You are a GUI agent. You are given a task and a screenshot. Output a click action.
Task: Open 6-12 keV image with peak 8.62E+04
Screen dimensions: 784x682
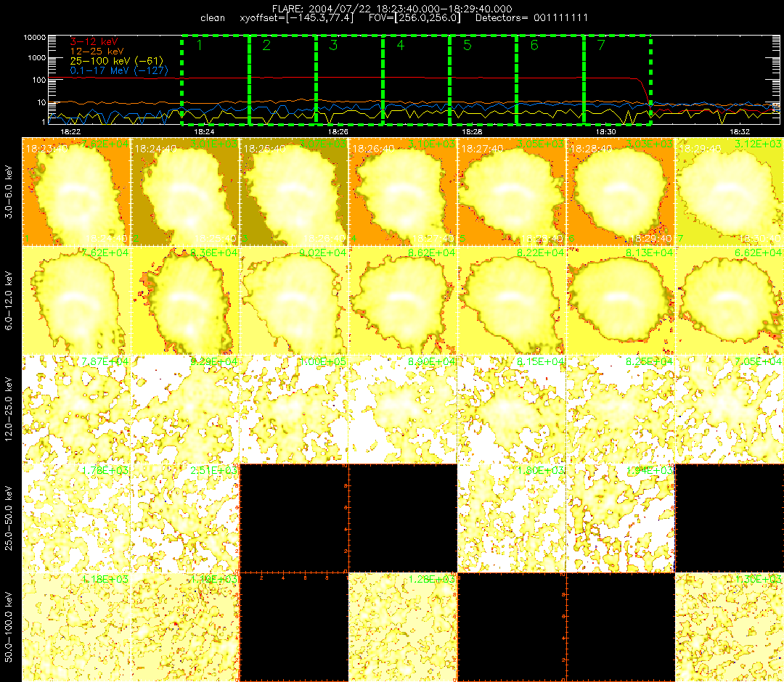point(403,301)
